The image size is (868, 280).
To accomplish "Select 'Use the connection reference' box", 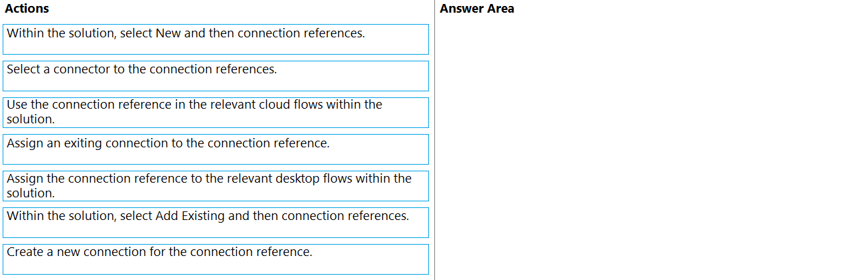I will click(x=215, y=113).
